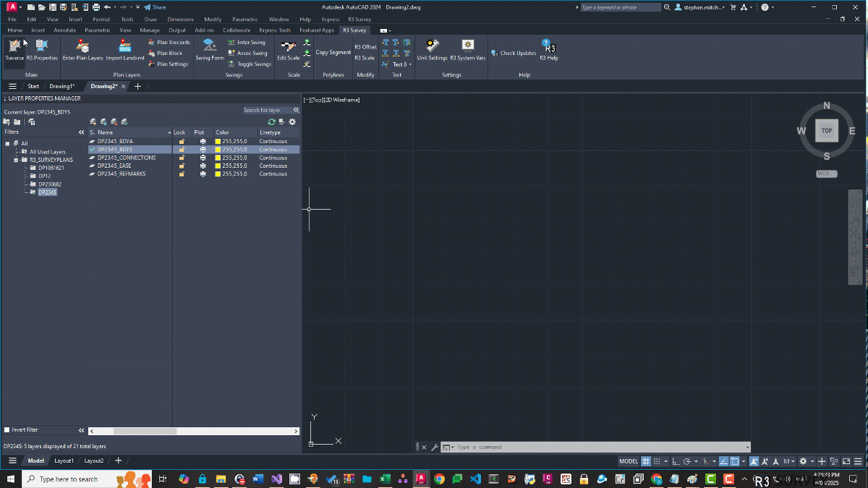Click Copy Segment button
This screenshot has width=868, height=488.
click(x=333, y=53)
